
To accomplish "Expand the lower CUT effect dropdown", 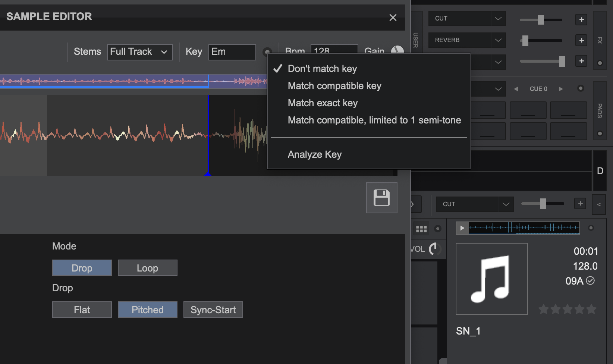I will tap(506, 204).
